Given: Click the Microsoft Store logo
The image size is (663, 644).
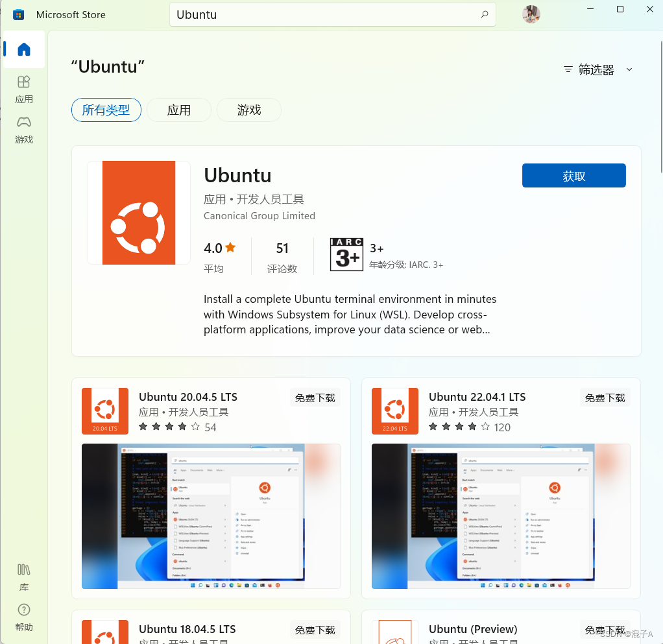Looking at the screenshot, I should (x=18, y=14).
